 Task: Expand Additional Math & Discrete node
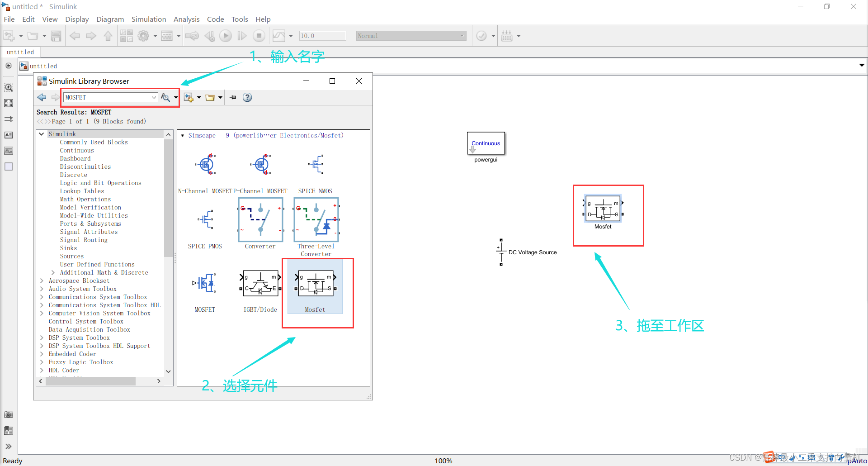(x=53, y=272)
